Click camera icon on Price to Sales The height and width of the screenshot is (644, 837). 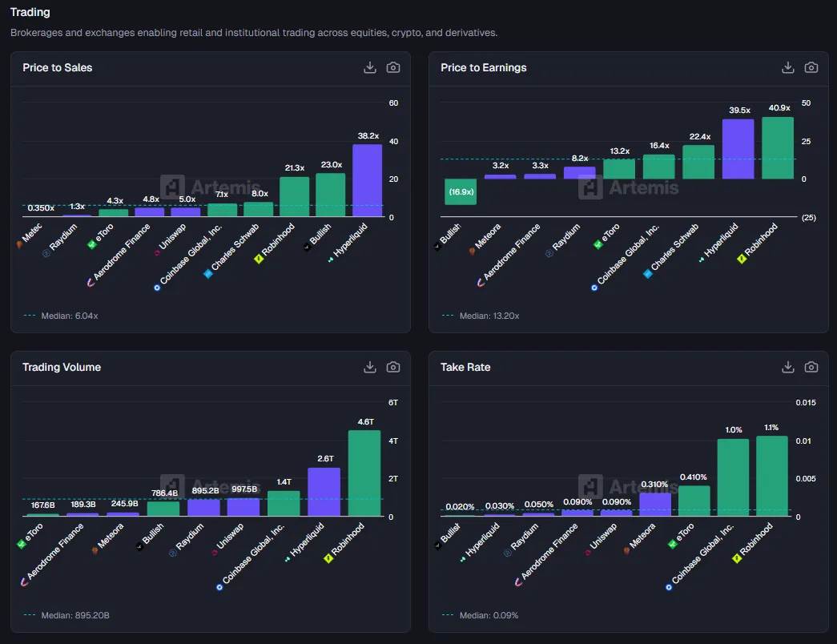(393, 68)
